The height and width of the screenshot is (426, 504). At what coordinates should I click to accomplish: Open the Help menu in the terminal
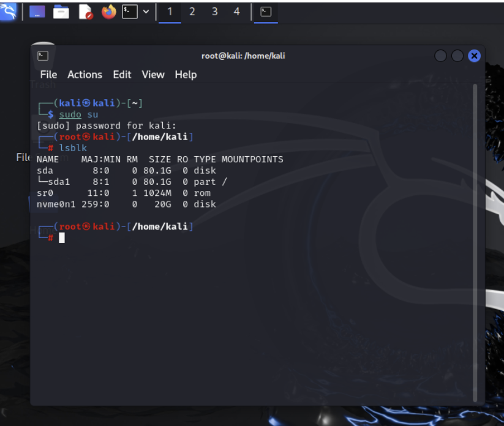pyautogui.click(x=186, y=74)
